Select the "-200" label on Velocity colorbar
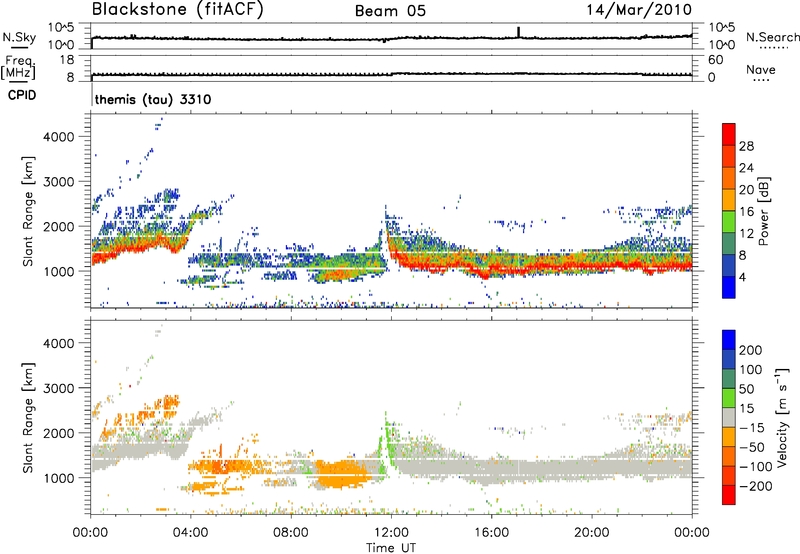 pos(755,486)
